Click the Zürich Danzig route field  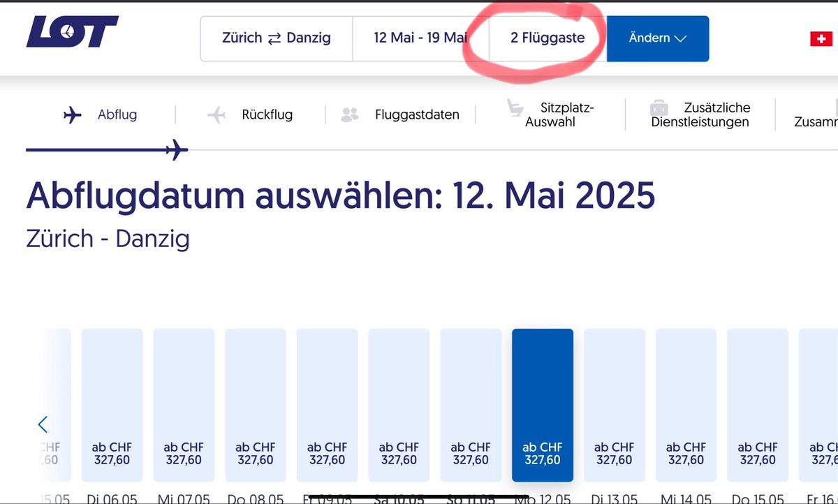coord(276,38)
